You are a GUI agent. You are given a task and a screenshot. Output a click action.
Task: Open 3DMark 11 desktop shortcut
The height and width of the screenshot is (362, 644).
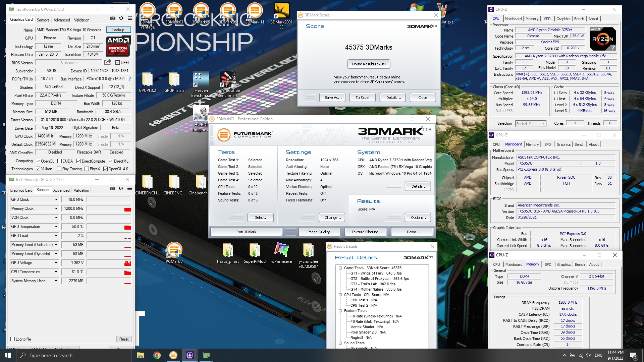[x=255, y=13]
